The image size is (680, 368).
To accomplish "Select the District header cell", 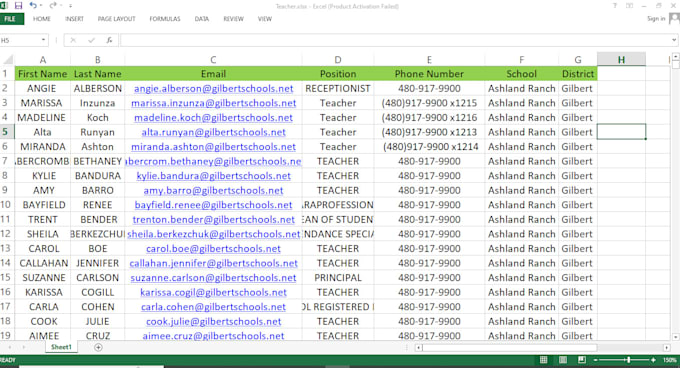I will click(x=578, y=74).
